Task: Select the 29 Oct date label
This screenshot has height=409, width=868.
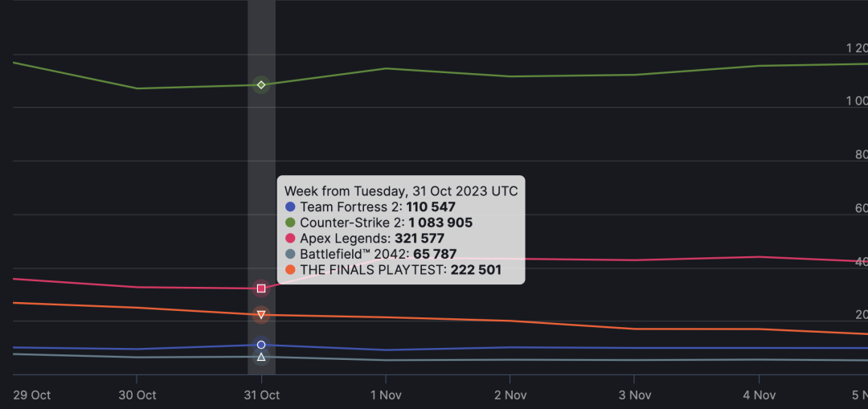Action: coord(32,395)
